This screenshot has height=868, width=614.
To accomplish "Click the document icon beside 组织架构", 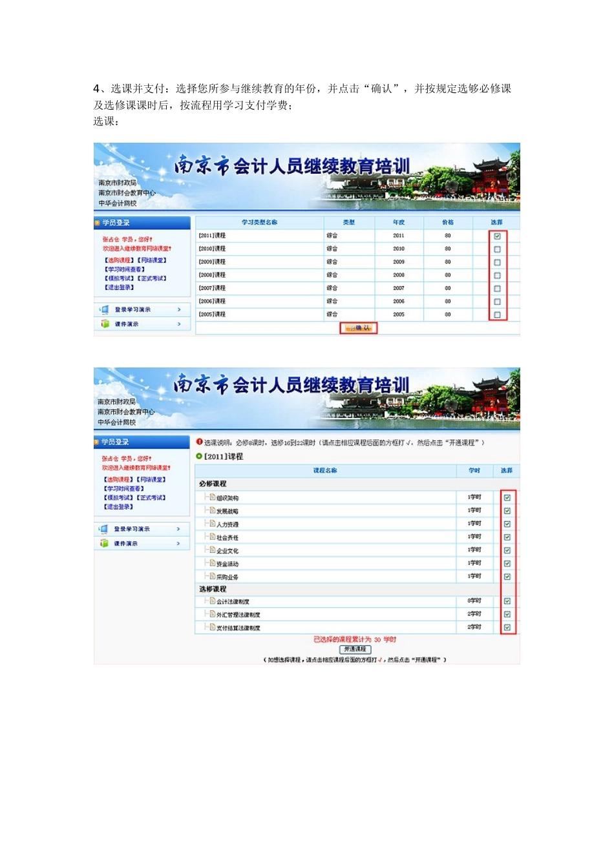I will coord(212,497).
